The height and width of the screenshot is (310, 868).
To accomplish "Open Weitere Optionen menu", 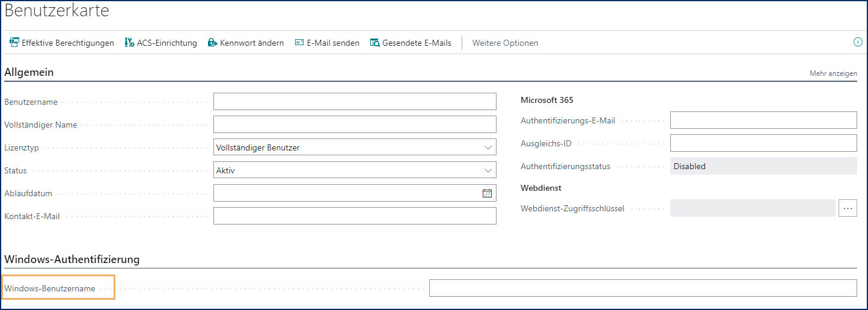I will [x=505, y=43].
